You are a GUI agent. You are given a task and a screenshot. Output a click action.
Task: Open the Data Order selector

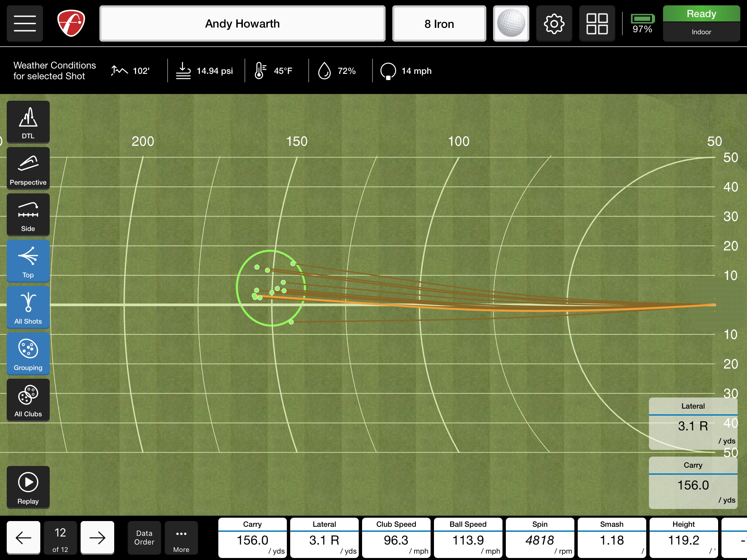144,538
